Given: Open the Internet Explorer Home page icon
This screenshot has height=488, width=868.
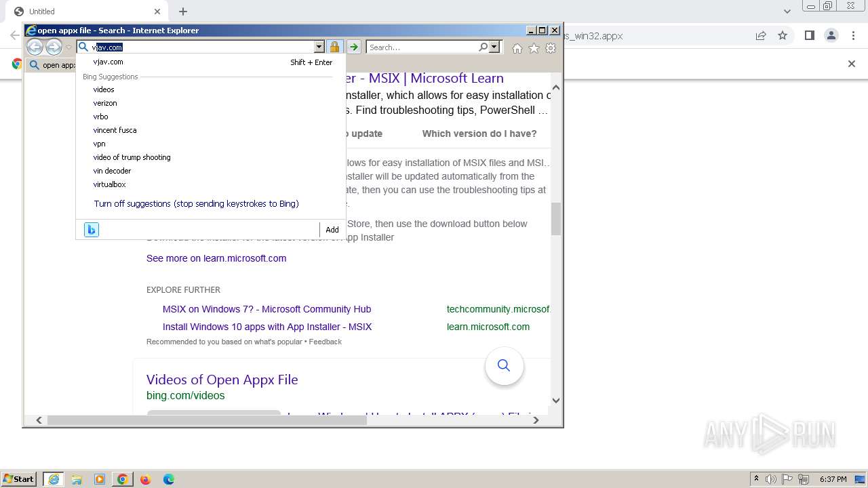Looking at the screenshot, I should (517, 48).
